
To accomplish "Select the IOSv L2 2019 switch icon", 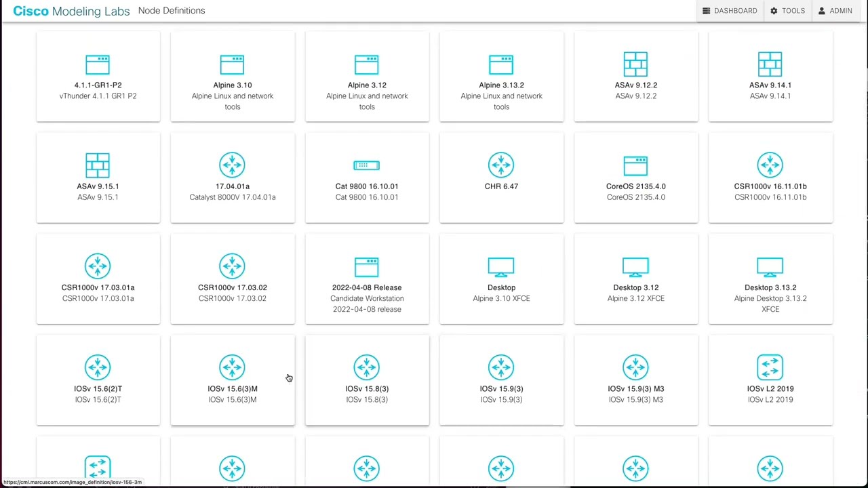I will (x=770, y=367).
